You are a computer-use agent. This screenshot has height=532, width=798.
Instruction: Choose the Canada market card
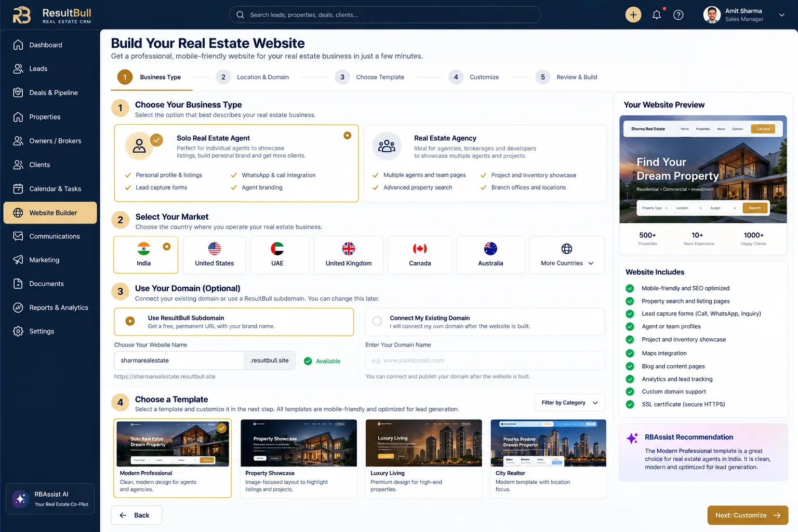420,255
